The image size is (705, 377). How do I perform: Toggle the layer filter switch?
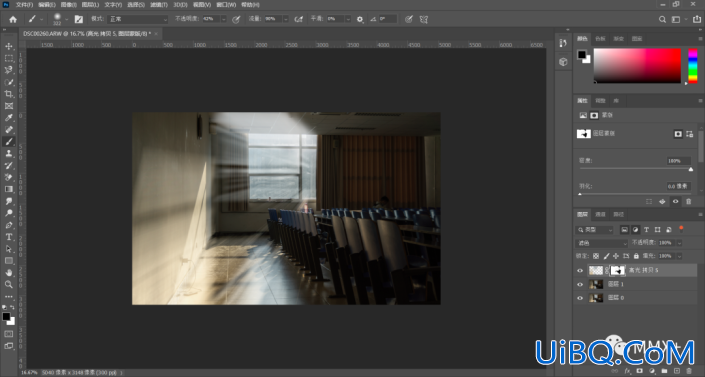click(682, 229)
